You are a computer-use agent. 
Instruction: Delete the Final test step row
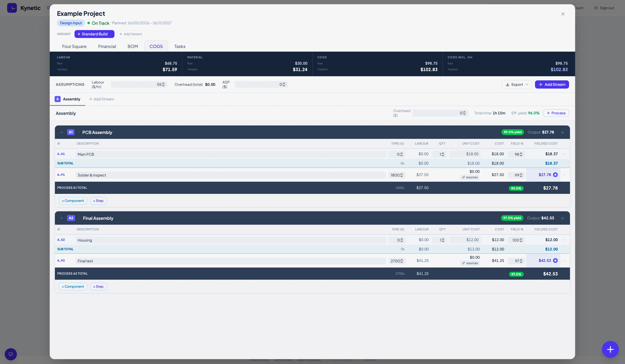[564, 261]
